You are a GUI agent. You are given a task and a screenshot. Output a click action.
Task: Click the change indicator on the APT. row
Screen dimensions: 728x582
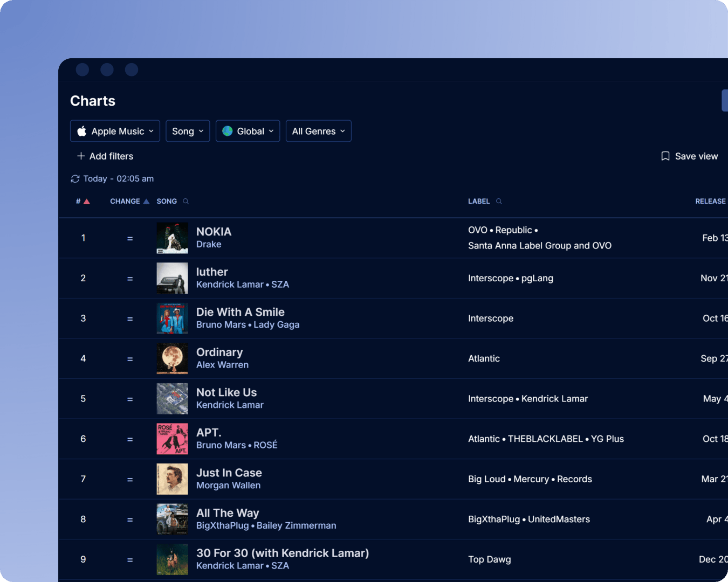(130, 439)
